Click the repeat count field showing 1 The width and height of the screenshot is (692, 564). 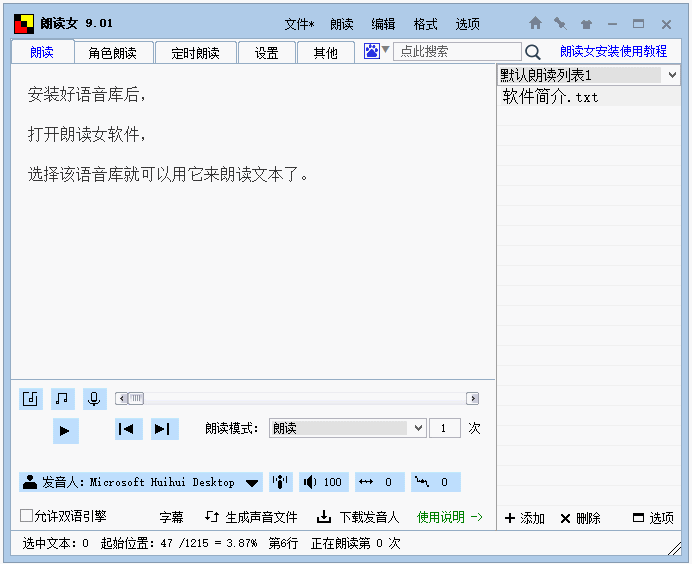point(445,428)
